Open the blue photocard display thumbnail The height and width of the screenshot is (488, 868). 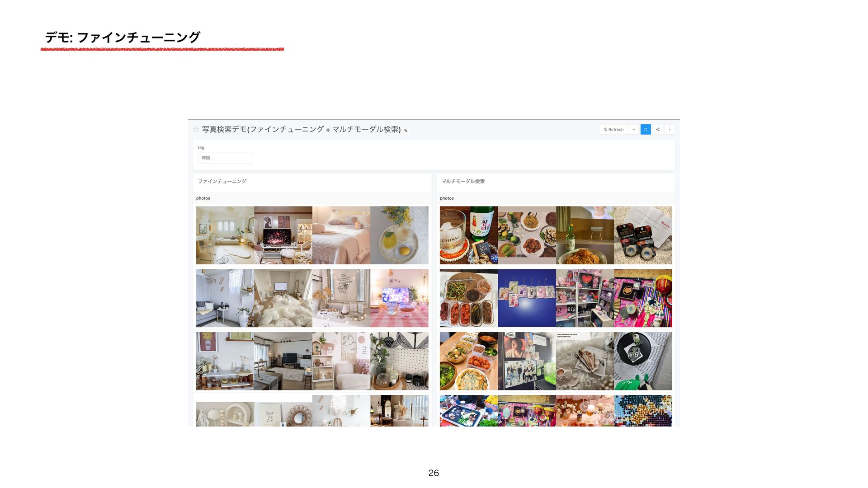tap(527, 298)
